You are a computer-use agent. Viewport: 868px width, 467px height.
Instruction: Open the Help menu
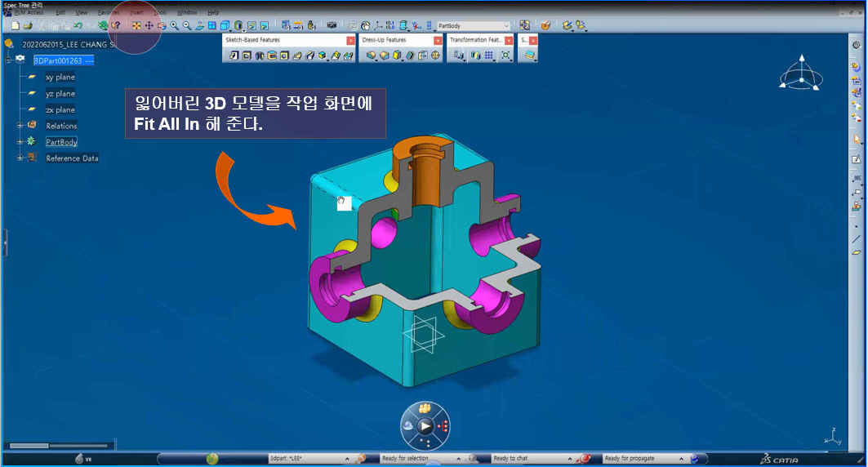pyautogui.click(x=213, y=13)
